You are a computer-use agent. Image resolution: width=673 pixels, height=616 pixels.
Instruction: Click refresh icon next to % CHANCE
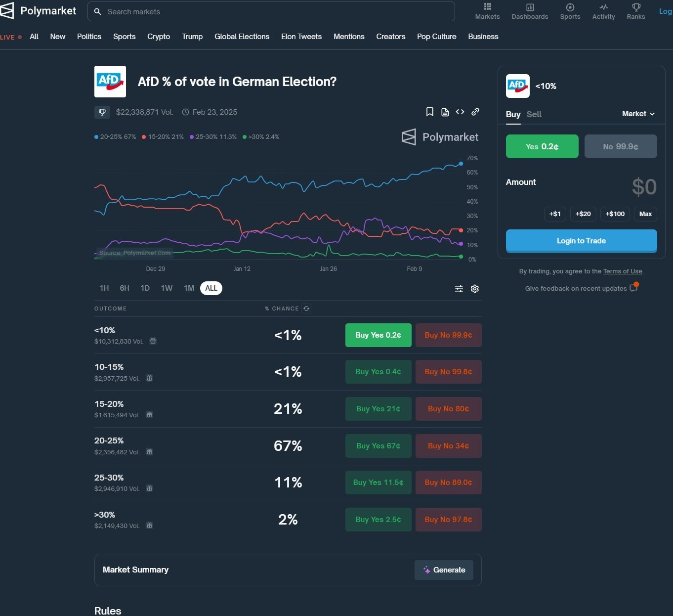coord(306,308)
